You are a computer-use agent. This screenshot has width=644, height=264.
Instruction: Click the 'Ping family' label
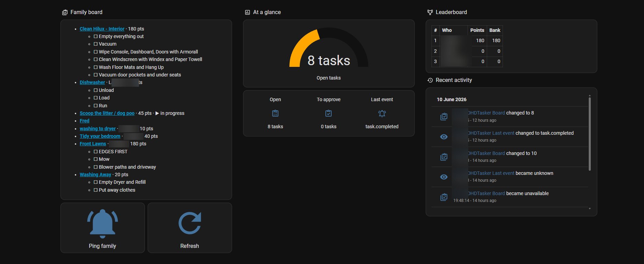pos(102,246)
